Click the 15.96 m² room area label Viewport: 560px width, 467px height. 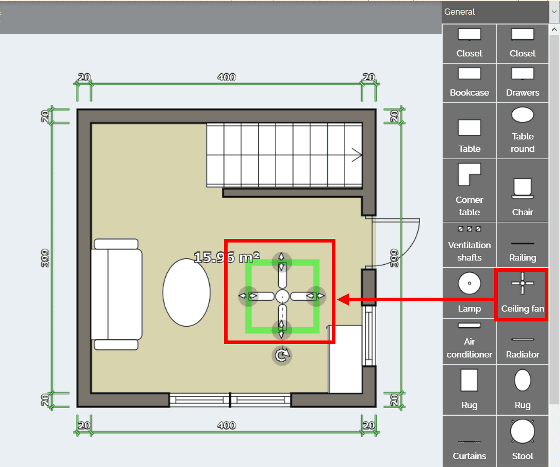(226, 257)
